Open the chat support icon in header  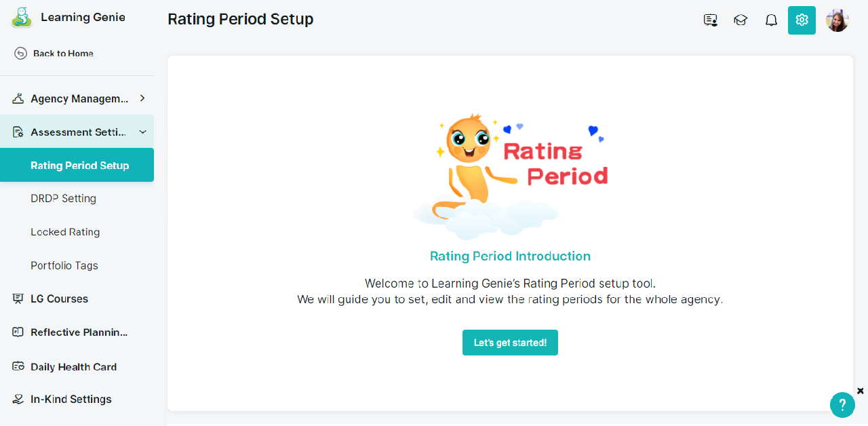(711, 20)
